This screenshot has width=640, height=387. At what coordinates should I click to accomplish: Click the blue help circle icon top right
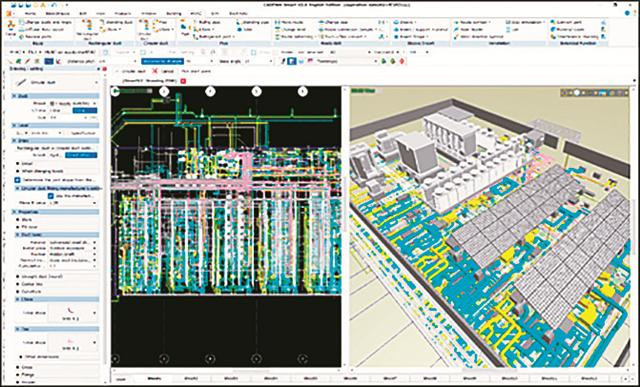click(x=628, y=13)
